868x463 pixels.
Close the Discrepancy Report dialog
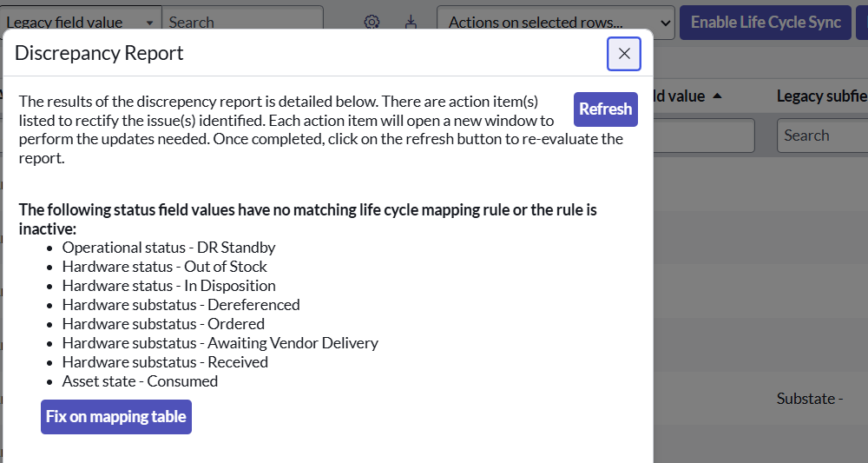623,54
